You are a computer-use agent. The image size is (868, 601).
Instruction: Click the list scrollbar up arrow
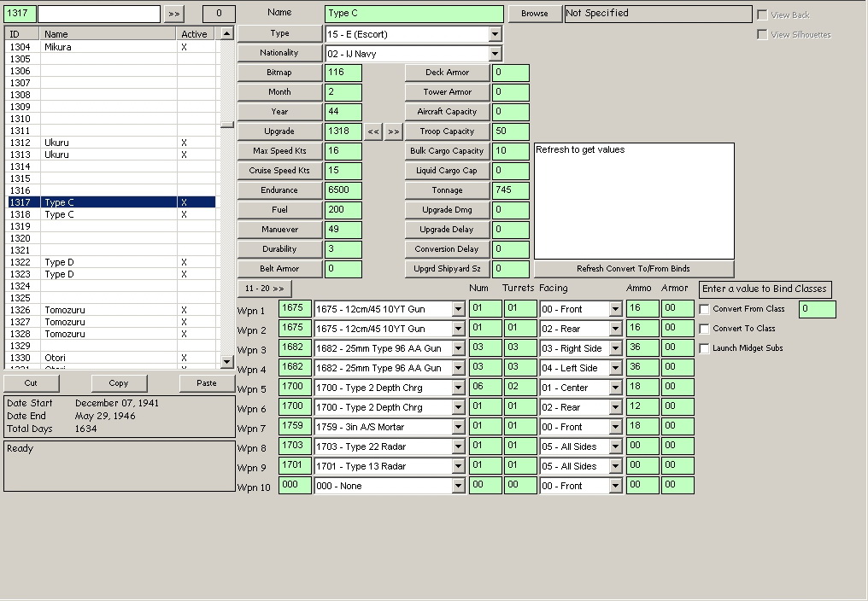click(x=227, y=33)
